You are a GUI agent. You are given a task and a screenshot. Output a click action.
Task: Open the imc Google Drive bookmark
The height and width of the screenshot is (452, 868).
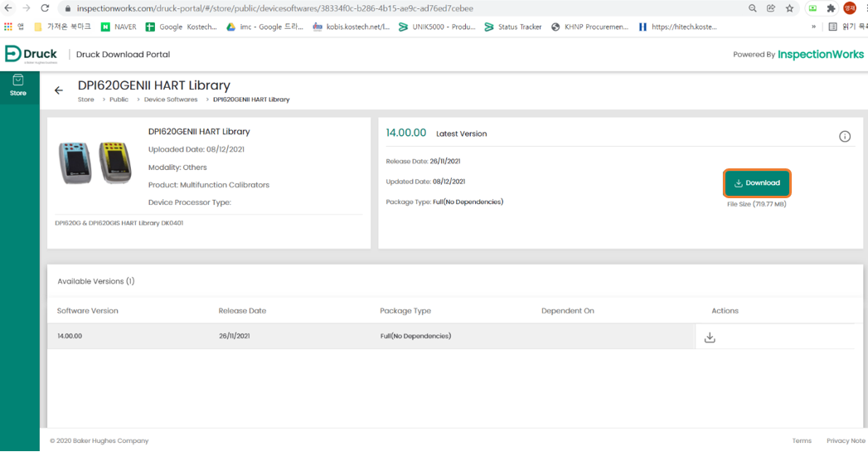pyautogui.click(x=264, y=27)
